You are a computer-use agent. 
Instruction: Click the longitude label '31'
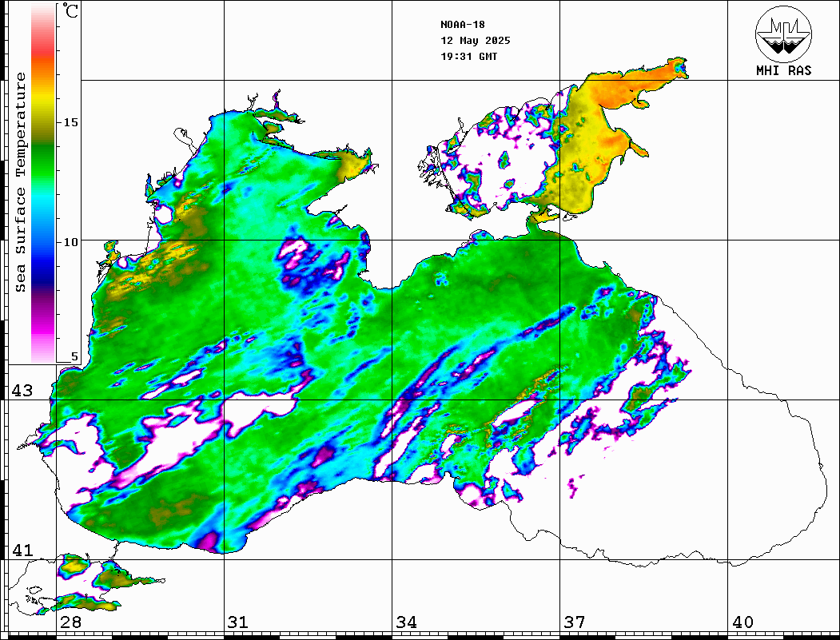pos(238,622)
